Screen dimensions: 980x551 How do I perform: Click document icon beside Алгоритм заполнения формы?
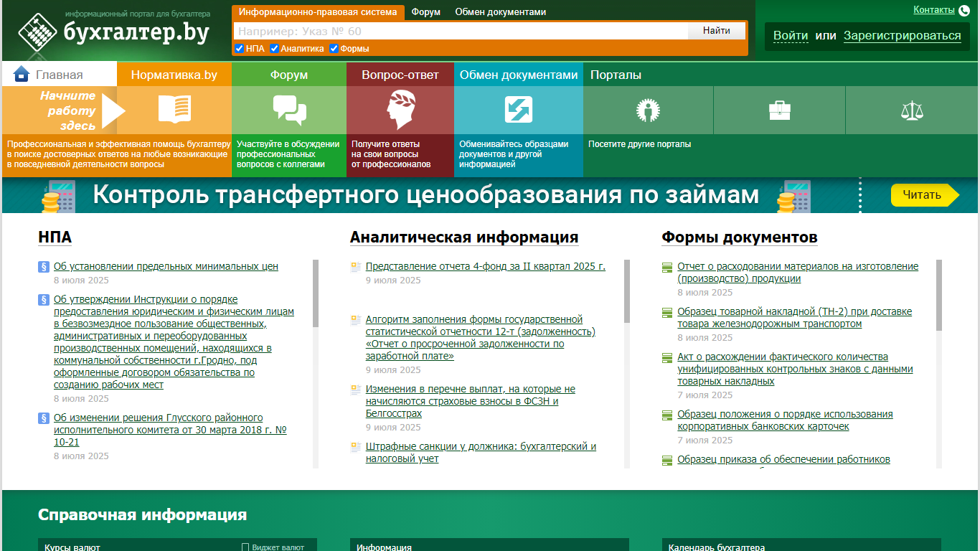tap(355, 320)
